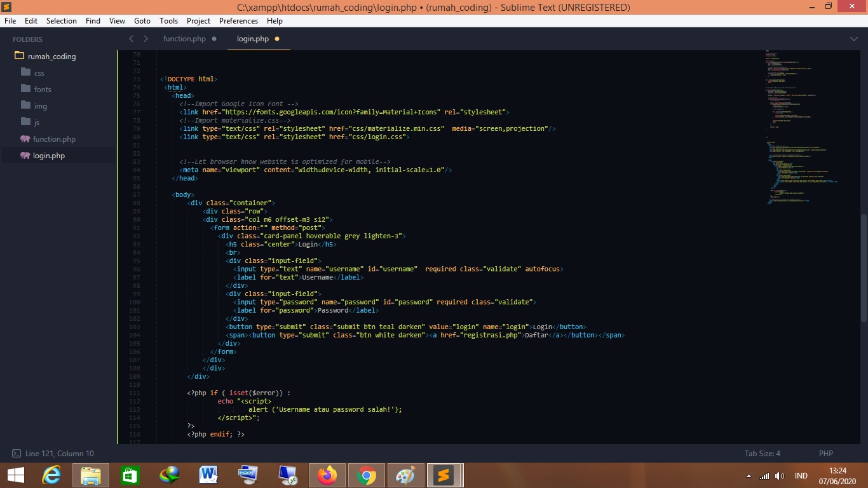
Task: Collapse the rumah_coding root folder
Action: tap(51, 57)
